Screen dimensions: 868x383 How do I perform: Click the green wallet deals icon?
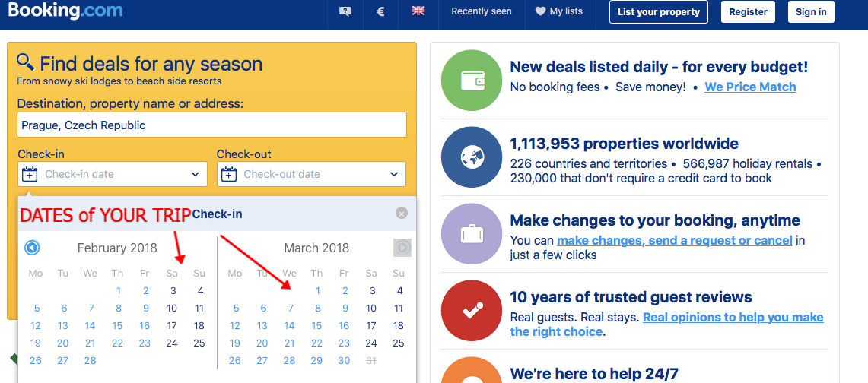472,80
